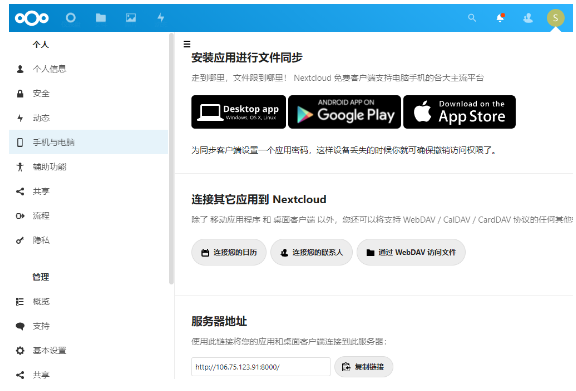Viewport: 576px width, 391px height.
Task: Open the search magnifier icon
Action: (x=472, y=18)
